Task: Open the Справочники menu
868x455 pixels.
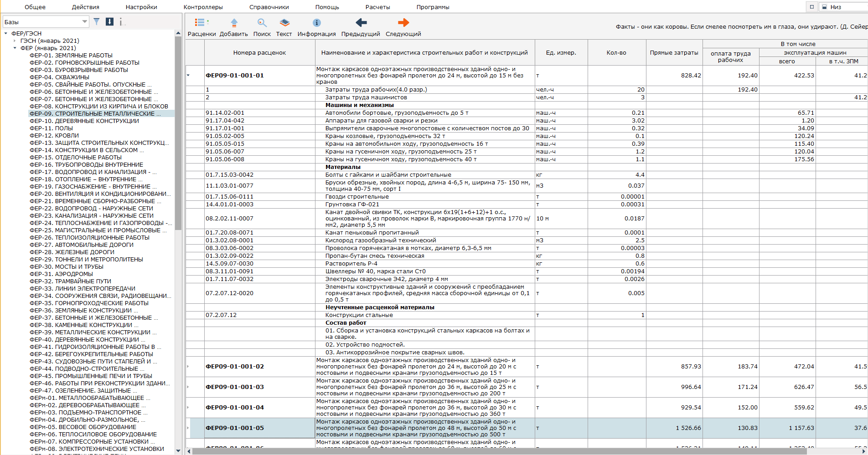Action: [269, 7]
